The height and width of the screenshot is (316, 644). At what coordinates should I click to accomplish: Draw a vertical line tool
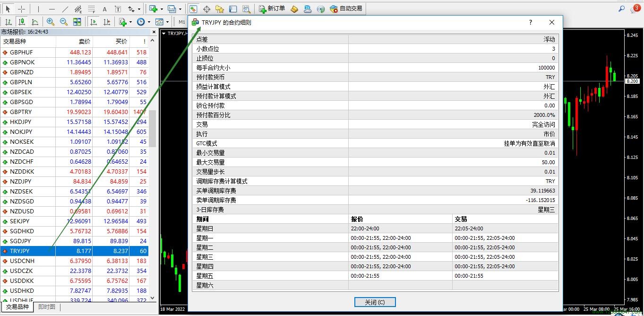tap(38, 9)
